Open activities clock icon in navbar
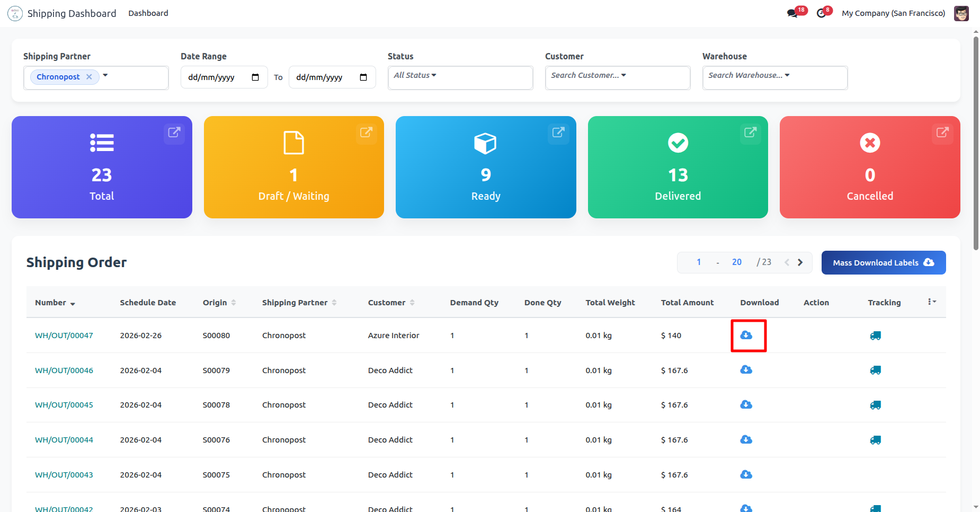Image resolution: width=980 pixels, height=512 pixels. (x=822, y=13)
